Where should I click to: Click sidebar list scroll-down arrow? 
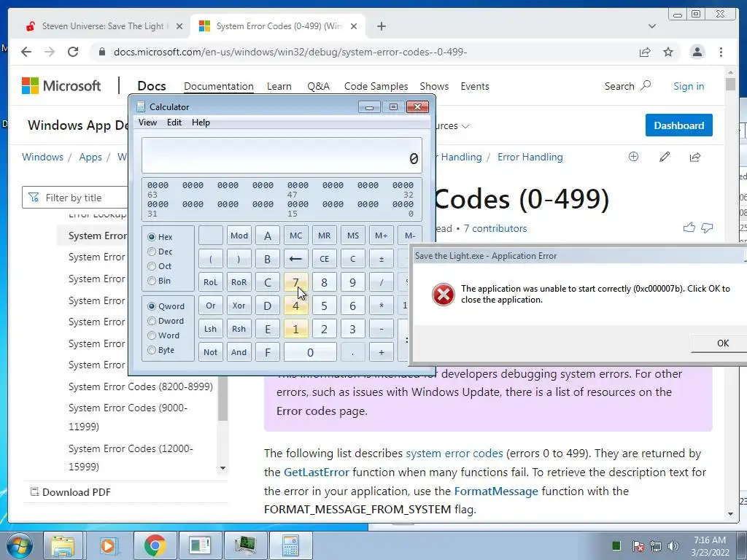click(222, 468)
